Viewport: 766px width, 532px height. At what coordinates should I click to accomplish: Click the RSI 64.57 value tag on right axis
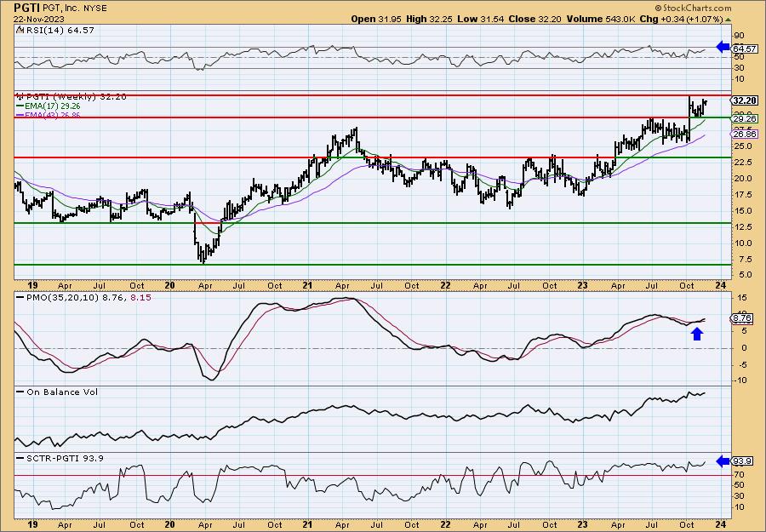pyautogui.click(x=745, y=49)
